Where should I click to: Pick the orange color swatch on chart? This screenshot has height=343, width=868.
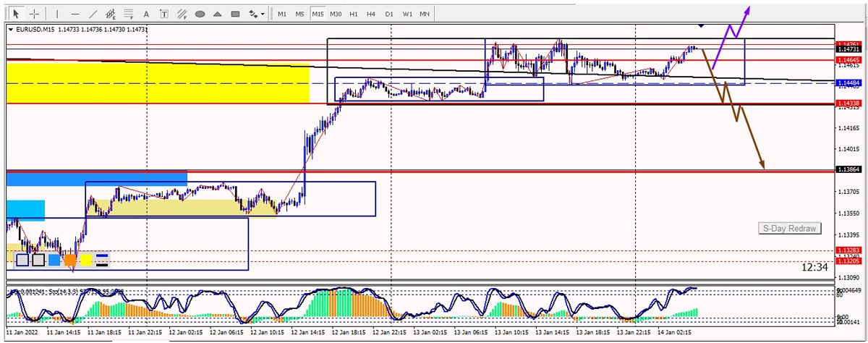70,260
